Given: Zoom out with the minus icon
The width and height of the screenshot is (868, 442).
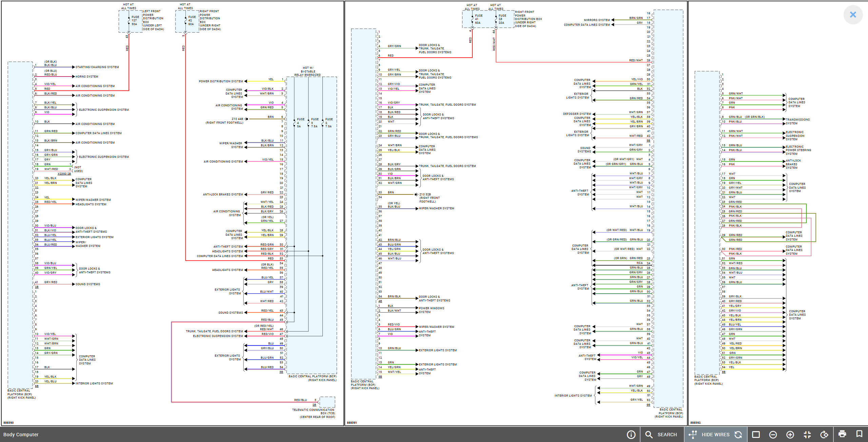Looking at the screenshot, I should point(773,435).
